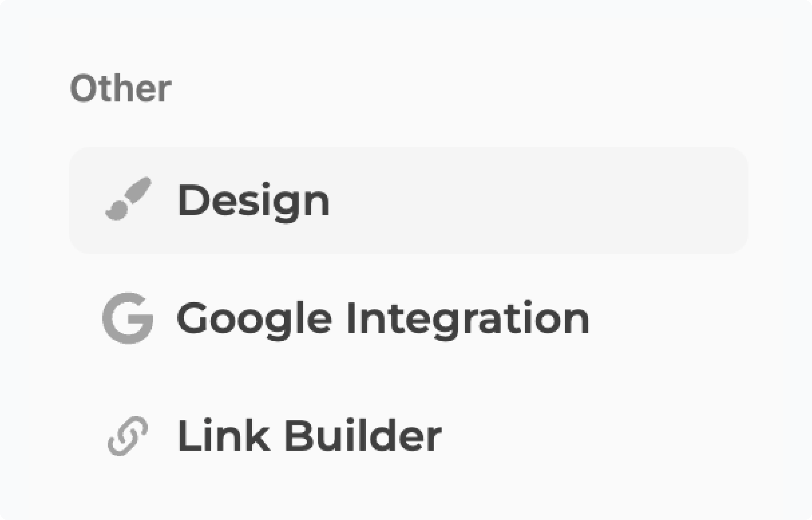This screenshot has height=520, width=812.
Task: Open the Google Integration menu item
Action: [x=382, y=318]
